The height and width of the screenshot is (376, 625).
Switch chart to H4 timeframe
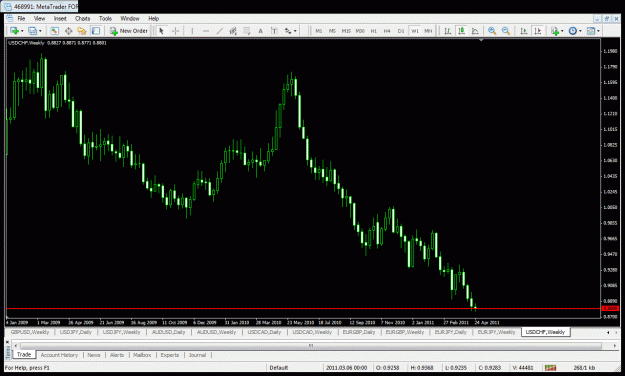[x=387, y=31]
